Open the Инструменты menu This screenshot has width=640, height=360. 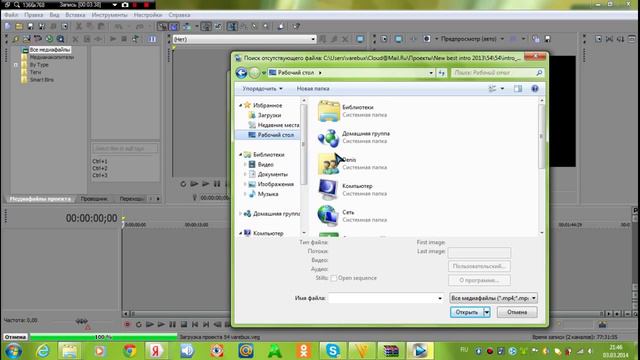pyautogui.click(x=109, y=15)
